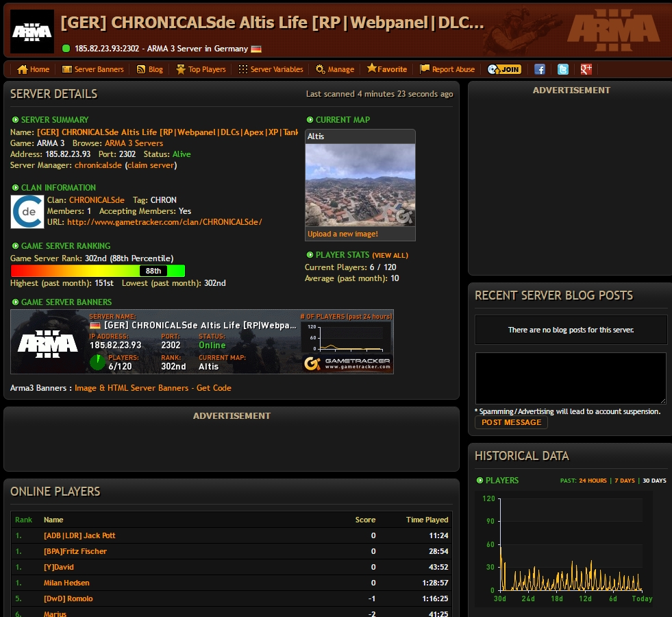
Task: Switch player history to 7 DAYS
Action: [624, 481]
